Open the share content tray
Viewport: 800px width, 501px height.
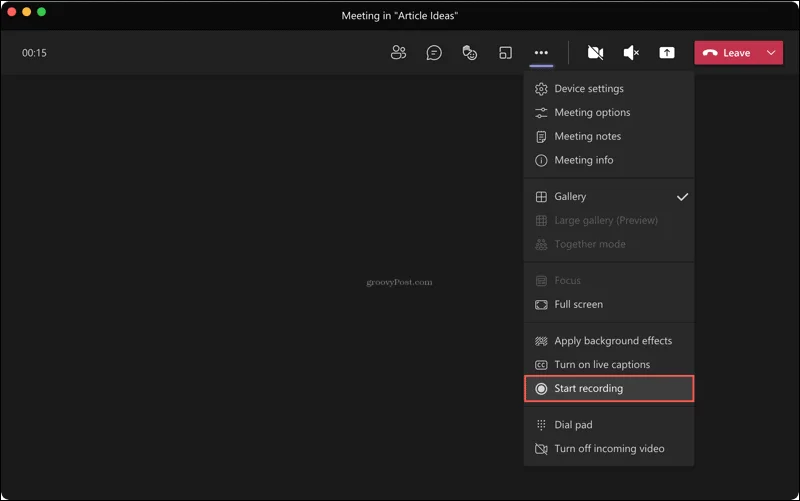pyautogui.click(x=667, y=53)
